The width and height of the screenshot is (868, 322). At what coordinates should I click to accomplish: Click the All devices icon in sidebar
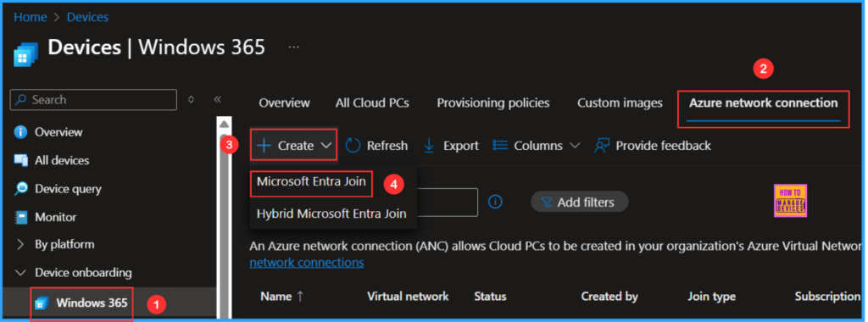[20, 160]
